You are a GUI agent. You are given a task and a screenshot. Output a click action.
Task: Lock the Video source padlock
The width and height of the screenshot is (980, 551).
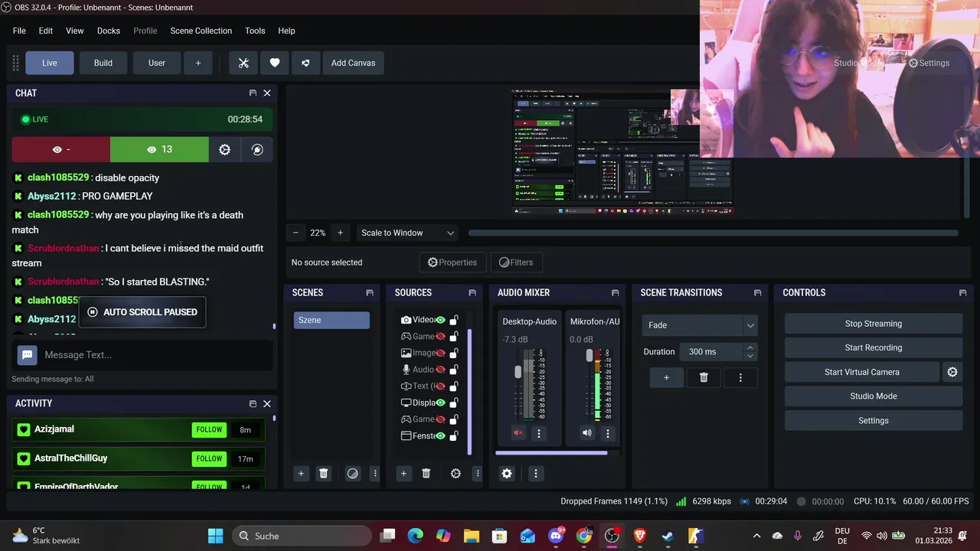454,320
